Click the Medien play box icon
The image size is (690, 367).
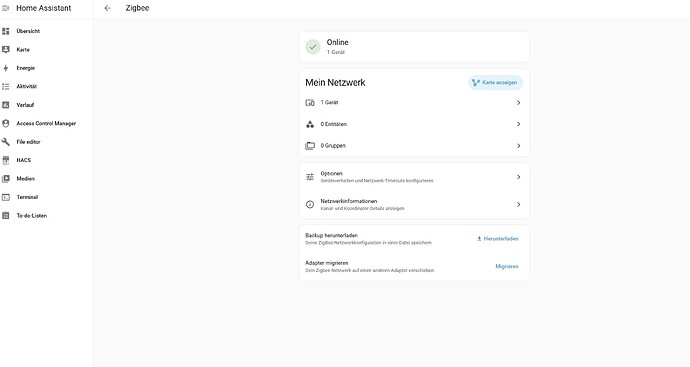(6, 179)
